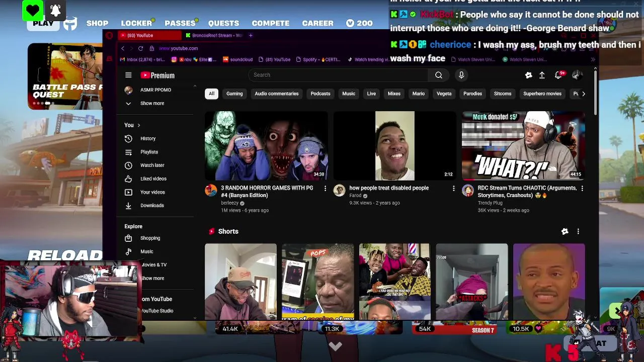Select the Podcasts filter chip
The image size is (644, 362).
(x=320, y=94)
